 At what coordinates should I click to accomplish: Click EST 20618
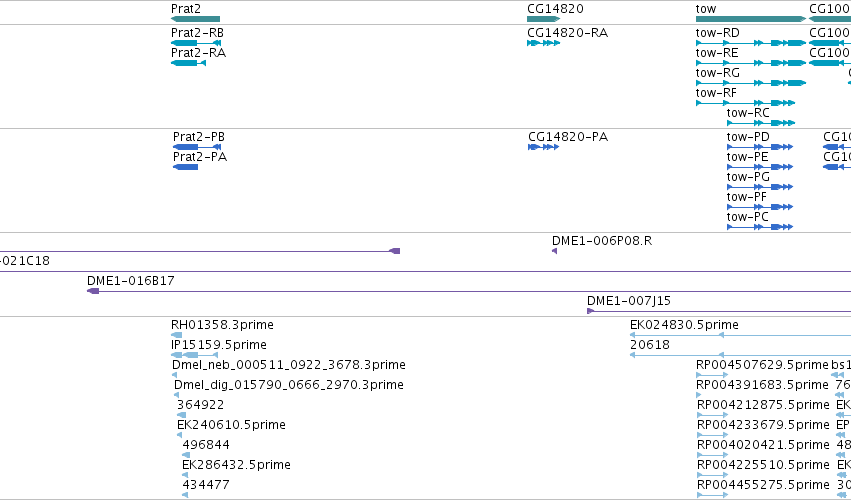click(740, 355)
